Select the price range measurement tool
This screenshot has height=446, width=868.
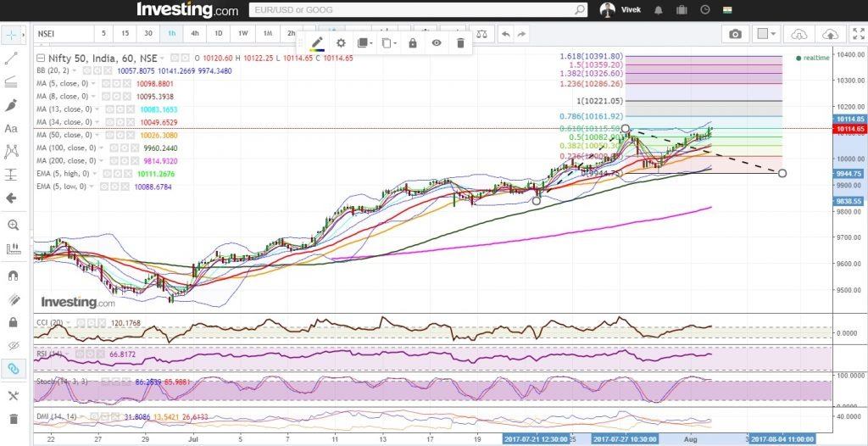pos(10,175)
